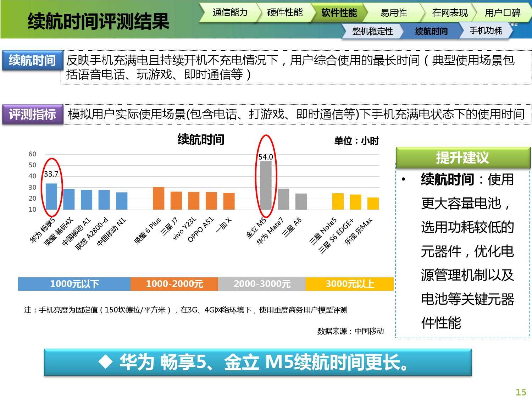Viewport: 532px width, 399px height.
Task: Click the purple 评测指标 label
Action: pos(32,114)
